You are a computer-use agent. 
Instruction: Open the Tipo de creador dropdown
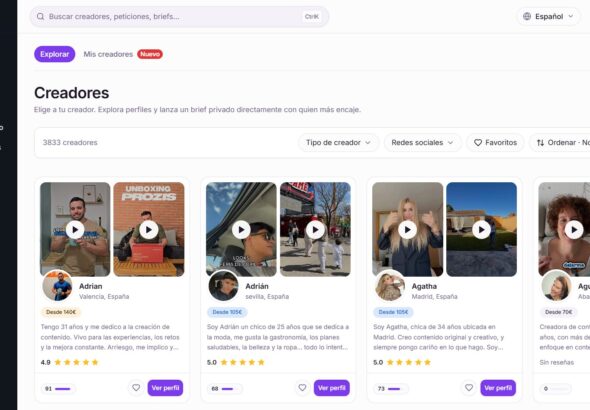(338, 143)
